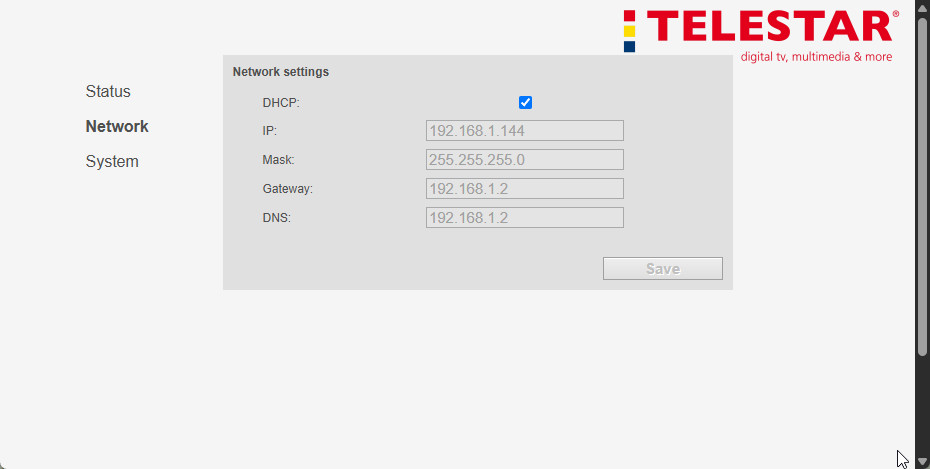Screen dimensions: 930x469
Task: Click the colored squares beside the TELESTAR wordmark
Action: (x=629, y=31)
